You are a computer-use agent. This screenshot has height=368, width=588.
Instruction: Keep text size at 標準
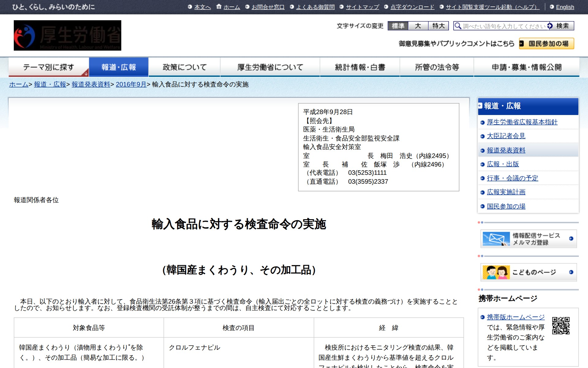[398, 26]
